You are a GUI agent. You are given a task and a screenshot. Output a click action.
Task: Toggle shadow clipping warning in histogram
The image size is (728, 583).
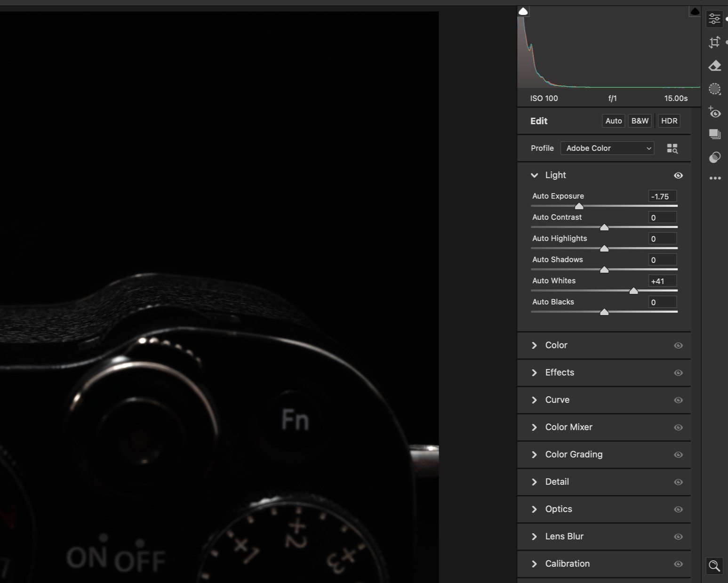(523, 11)
